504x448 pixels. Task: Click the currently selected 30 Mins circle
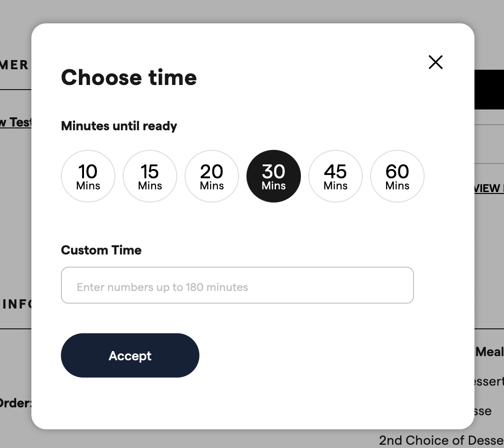273,176
